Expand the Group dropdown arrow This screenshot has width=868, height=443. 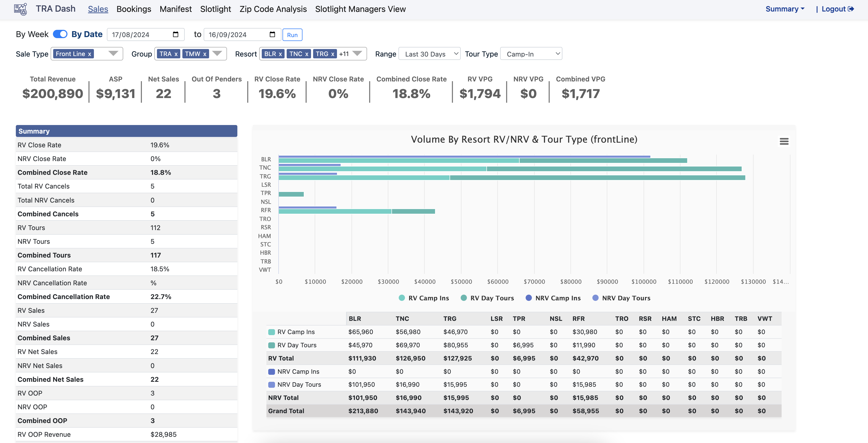(217, 54)
